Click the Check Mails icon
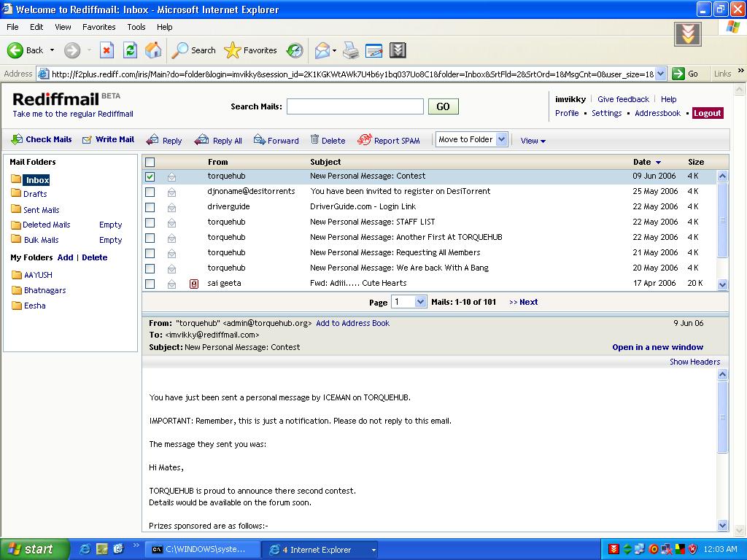Screen dimensions: 747x560 17,139
